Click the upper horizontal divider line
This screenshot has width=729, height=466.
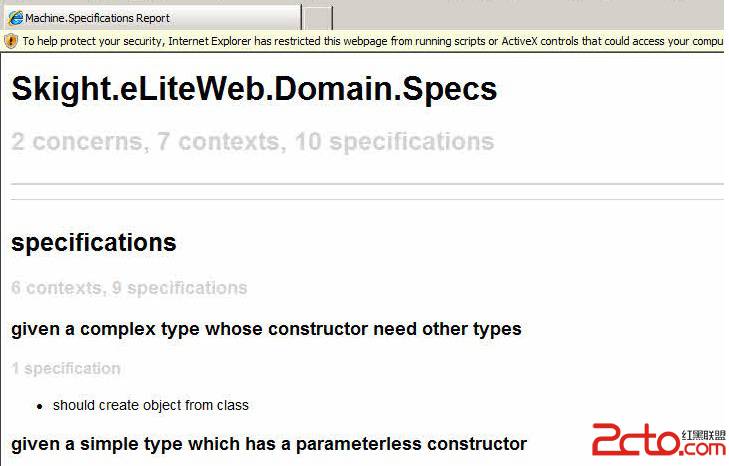coord(367,184)
